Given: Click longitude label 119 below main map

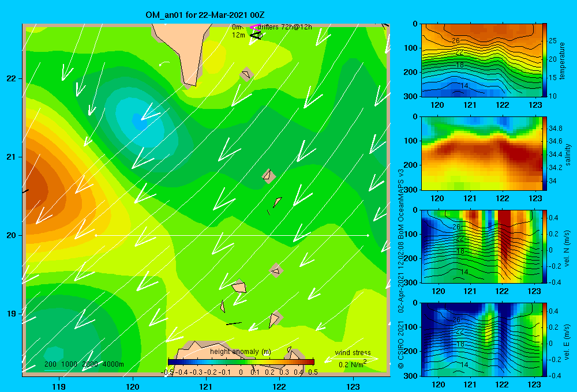Looking at the screenshot, I should pos(59,386).
